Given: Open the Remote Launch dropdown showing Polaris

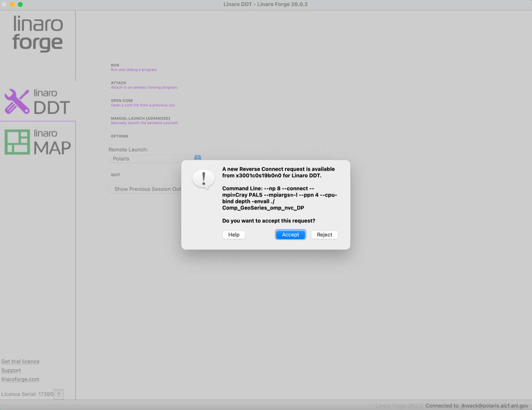Looking at the screenshot, I should coord(155,159).
